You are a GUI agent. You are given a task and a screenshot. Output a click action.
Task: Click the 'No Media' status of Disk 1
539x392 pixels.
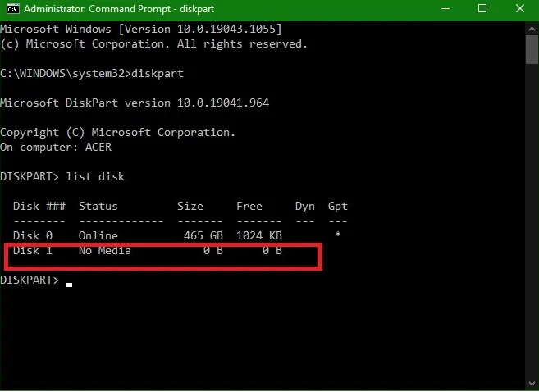click(105, 251)
